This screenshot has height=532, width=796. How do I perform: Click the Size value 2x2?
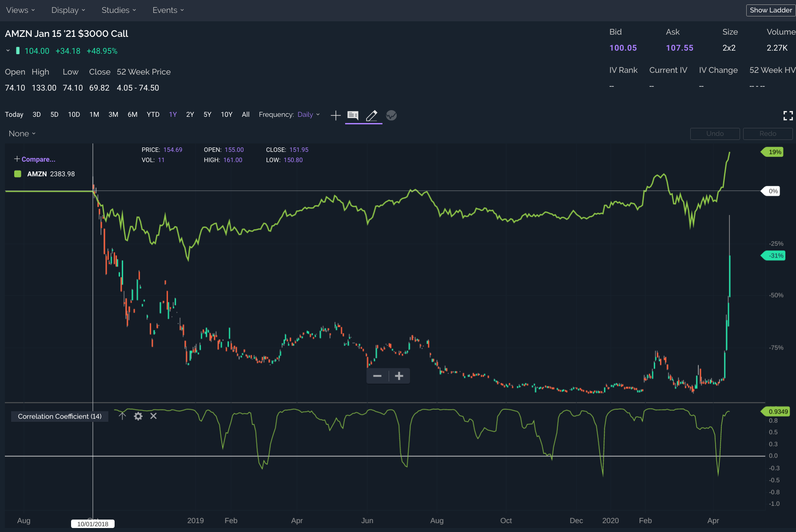(729, 48)
